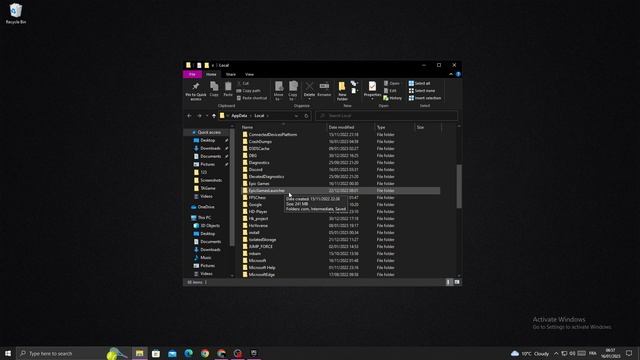Open the File tab
Image resolution: width=640 pixels, height=360 pixels.
tap(192, 74)
